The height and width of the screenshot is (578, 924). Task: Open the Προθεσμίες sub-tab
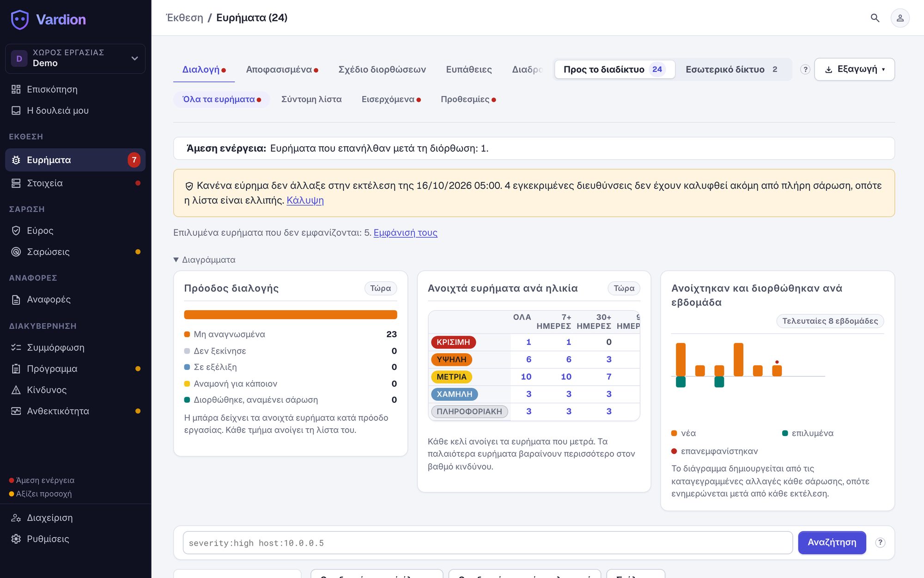[x=468, y=99]
